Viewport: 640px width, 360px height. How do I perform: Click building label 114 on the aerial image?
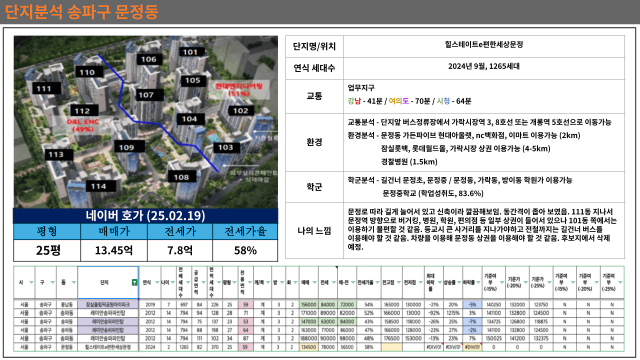pyautogui.click(x=98, y=187)
